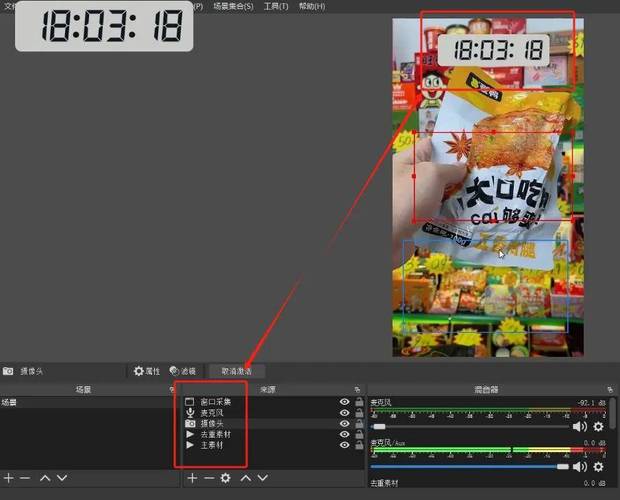Move selected source up in list
620x500 pixels.
(246, 478)
